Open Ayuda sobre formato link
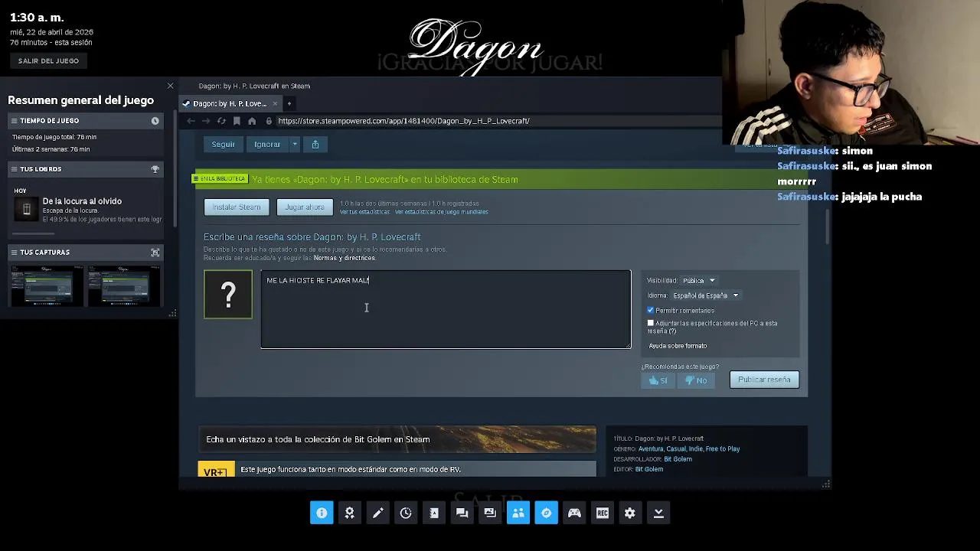980x551 pixels. 678,346
